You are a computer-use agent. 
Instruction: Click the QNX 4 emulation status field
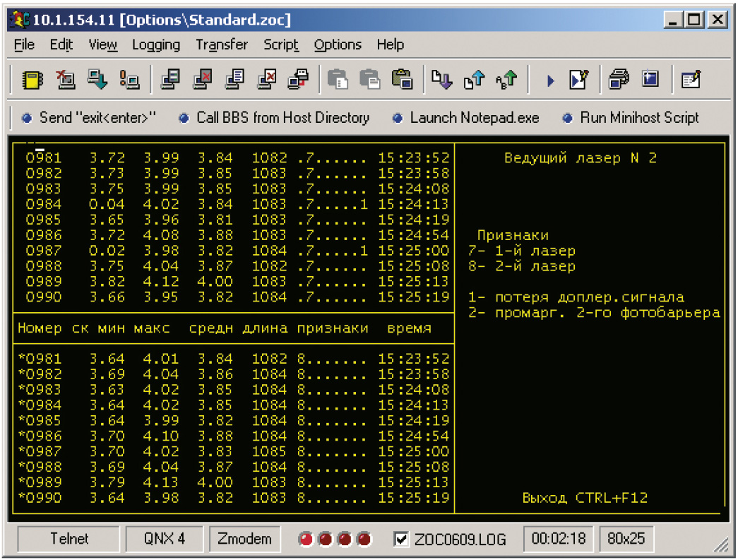(165, 539)
